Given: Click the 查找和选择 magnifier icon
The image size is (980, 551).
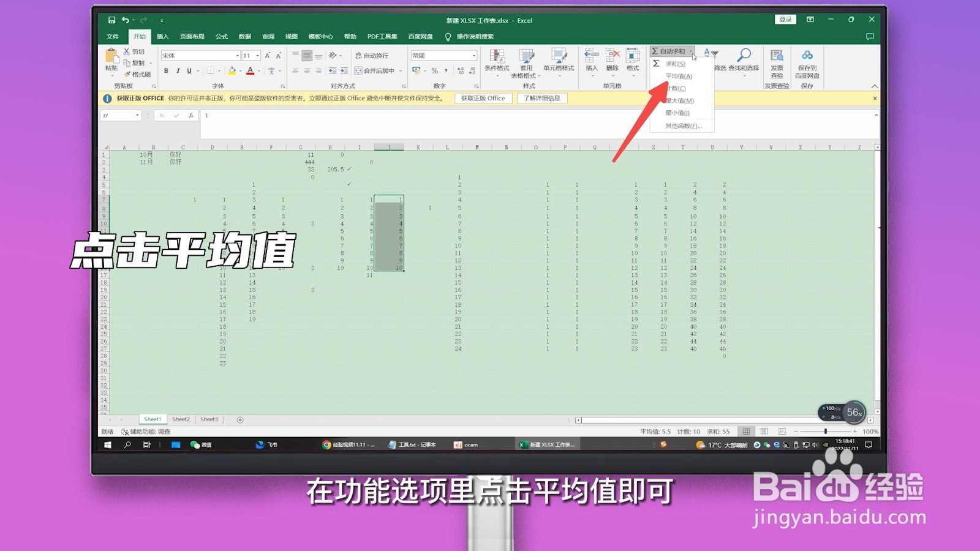Looking at the screenshot, I should pyautogui.click(x=744, y=55).
